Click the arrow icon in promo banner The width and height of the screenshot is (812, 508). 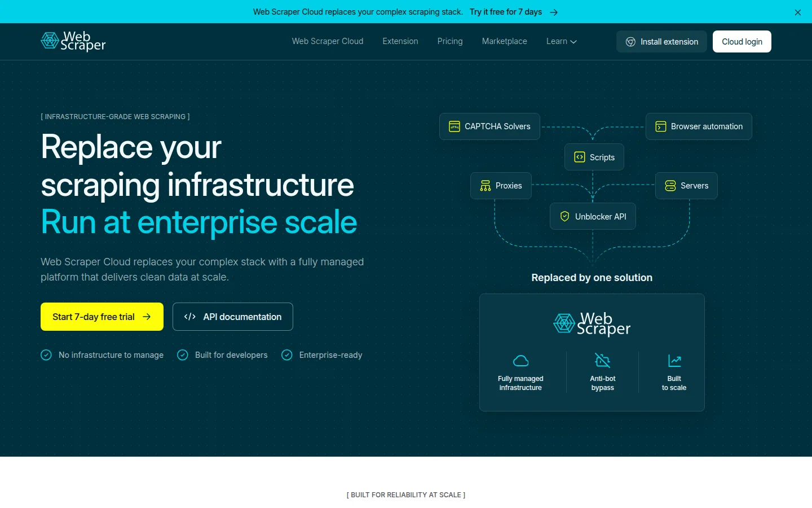554,12
